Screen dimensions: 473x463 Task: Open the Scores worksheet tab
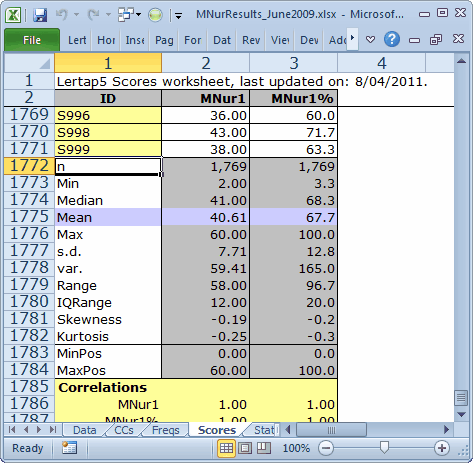217,430
